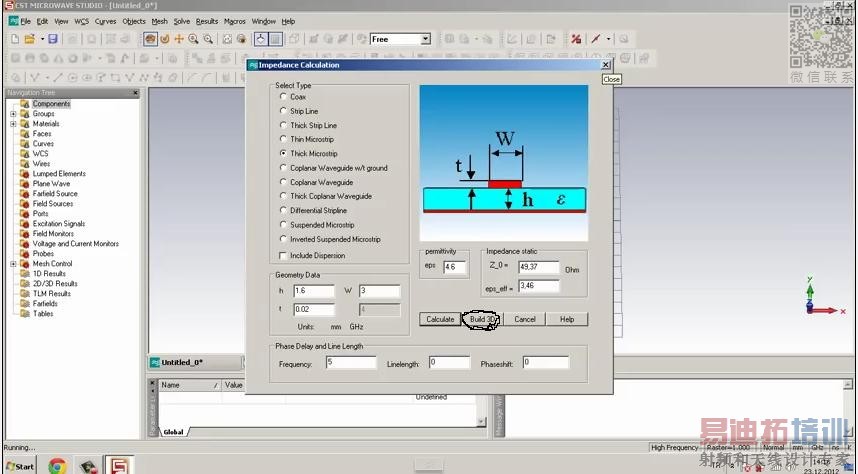Click pressed toolbar icon left of grid icon
This screenshot has height=474, width=858.
pyautogui.click(x=261, y=39)
